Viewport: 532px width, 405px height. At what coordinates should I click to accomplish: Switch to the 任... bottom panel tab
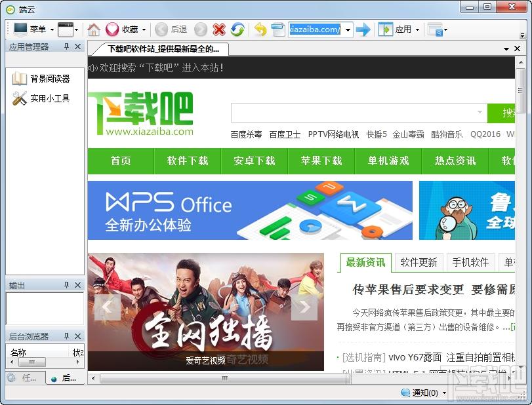point(26,377)
